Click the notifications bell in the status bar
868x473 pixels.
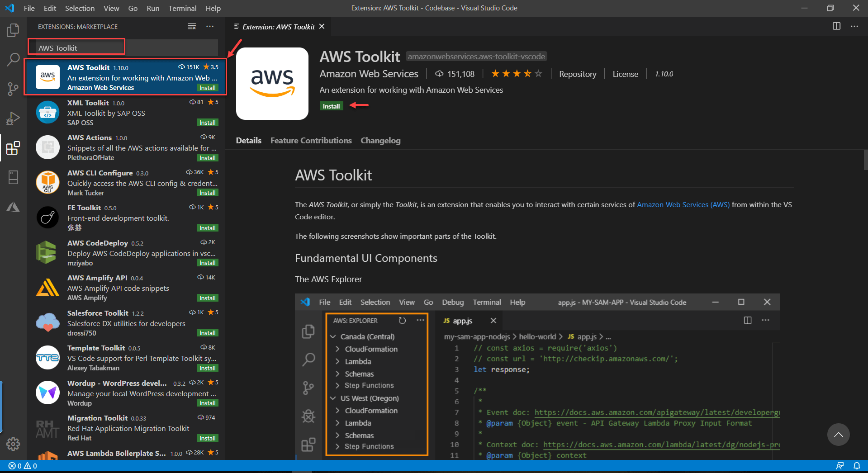pyautogui.click(x=857, y=465)
